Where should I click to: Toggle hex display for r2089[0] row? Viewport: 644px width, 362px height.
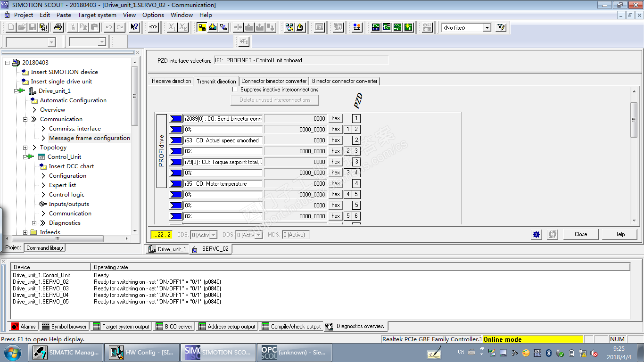tap(336, 119)
